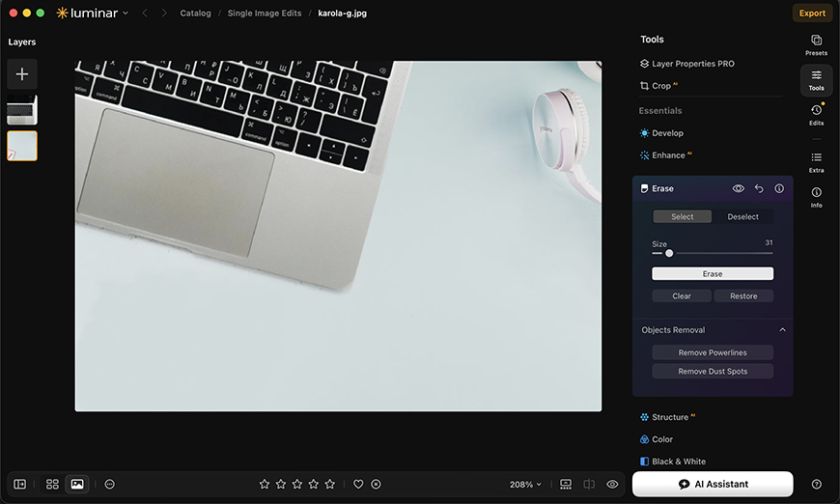Click the Export button
The height and width of the screenshot is (504, 840).
pos(812,13)
